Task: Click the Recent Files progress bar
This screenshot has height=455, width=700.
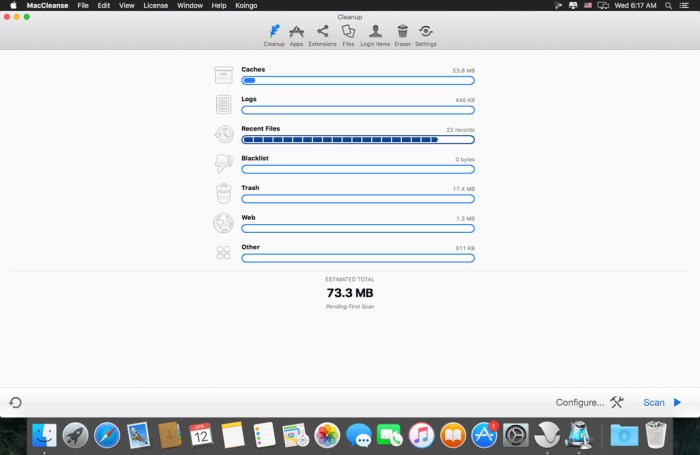Action: tap(358, 140)
